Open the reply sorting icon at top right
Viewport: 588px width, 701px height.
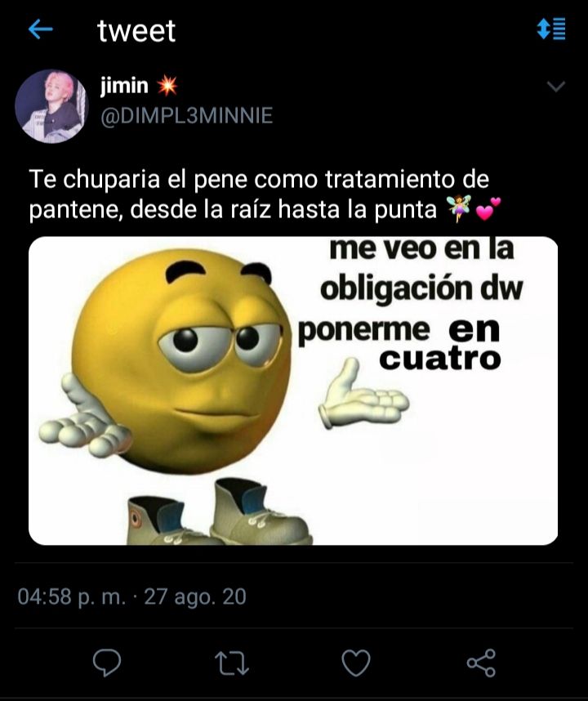(551, 29)
